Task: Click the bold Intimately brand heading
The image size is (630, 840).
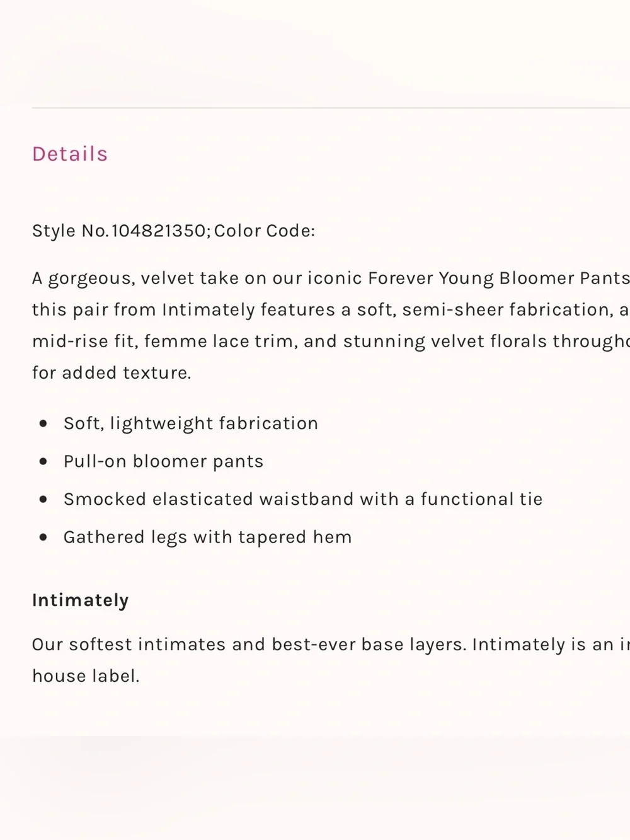Action: coord(81,600)
